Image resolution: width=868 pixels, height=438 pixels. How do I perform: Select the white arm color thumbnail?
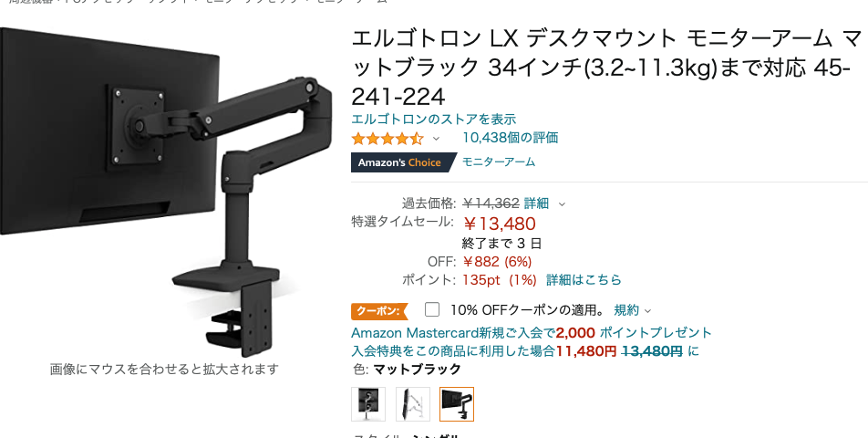pos(412,403)
